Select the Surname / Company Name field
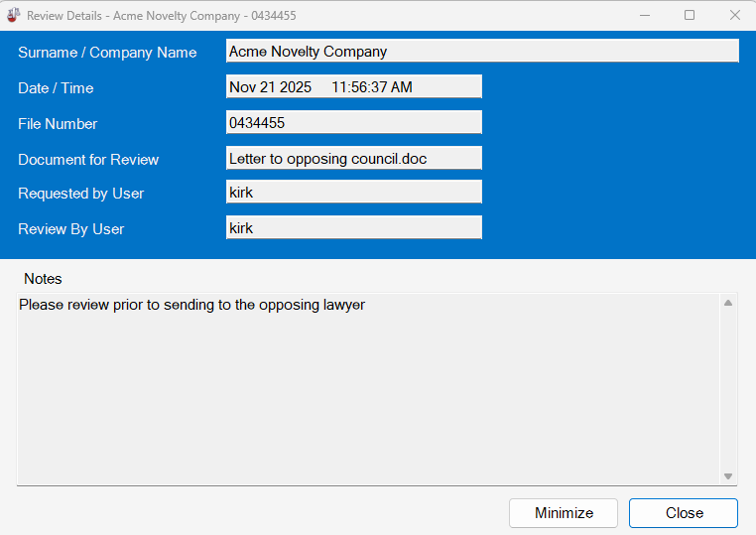This screenshot has width=756, height=535. pyautogui.click(x=482, y=52)
